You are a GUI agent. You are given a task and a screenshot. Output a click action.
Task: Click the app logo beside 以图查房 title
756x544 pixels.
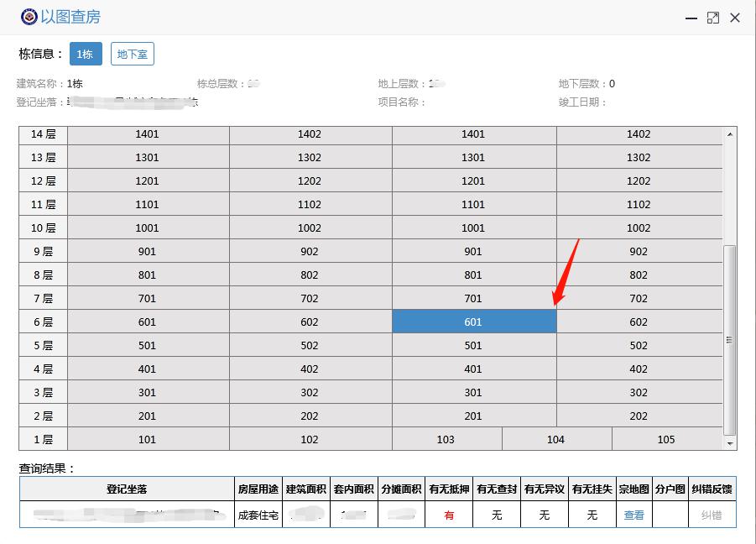coord(29,17)
